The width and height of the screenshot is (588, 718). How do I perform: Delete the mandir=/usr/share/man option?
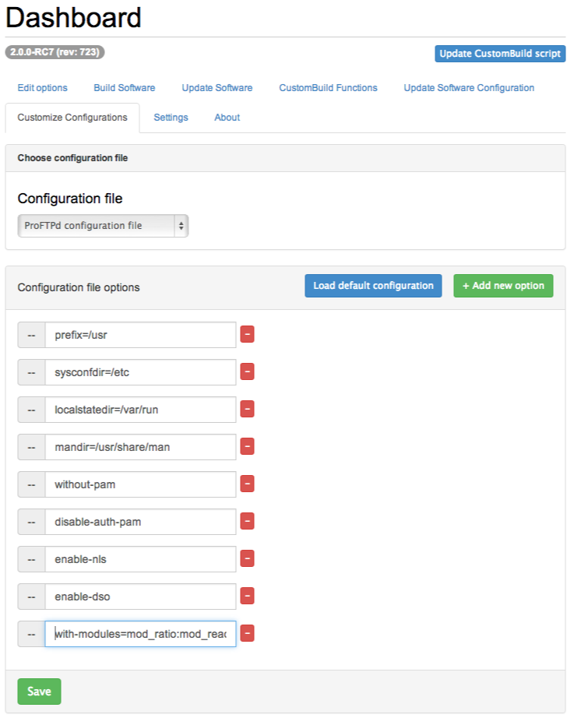(x=247, y=447)
